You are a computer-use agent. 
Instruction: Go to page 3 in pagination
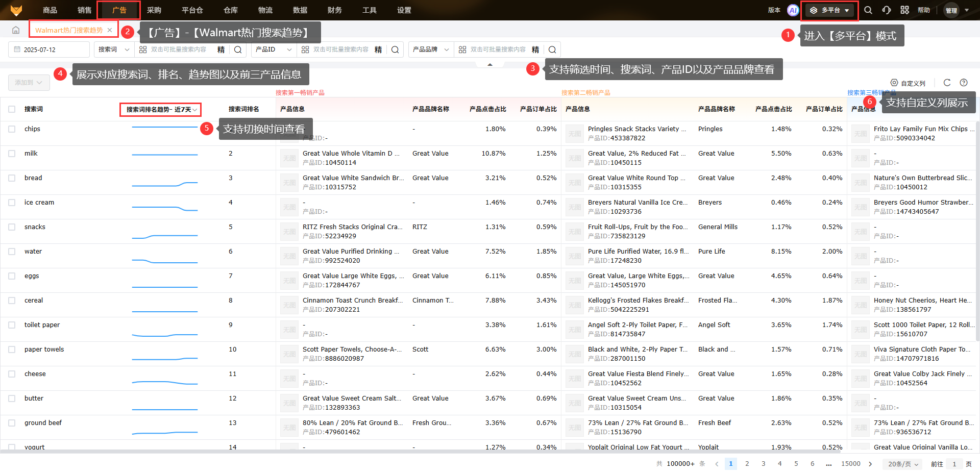[x=763, y=464]
